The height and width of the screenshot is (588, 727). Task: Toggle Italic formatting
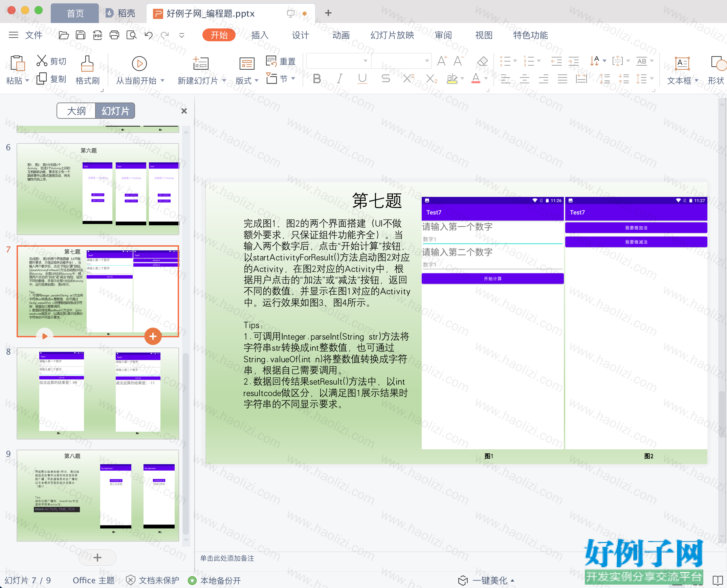(x=339, y=78)
